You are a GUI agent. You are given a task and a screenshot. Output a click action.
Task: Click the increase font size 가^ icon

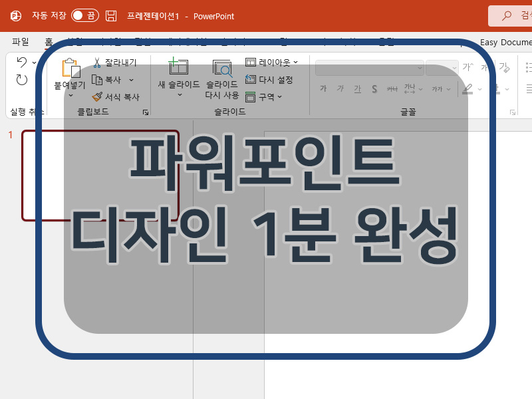467,67
